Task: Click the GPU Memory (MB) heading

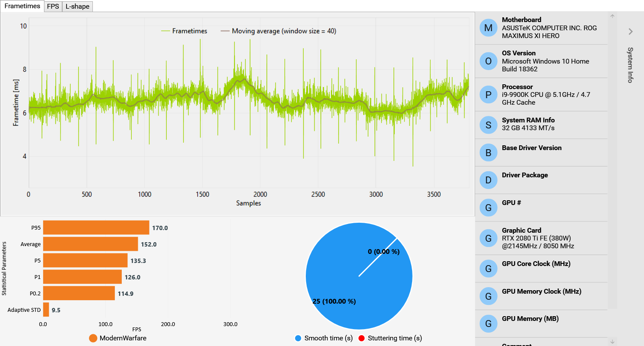Action: tap(530, 319)
